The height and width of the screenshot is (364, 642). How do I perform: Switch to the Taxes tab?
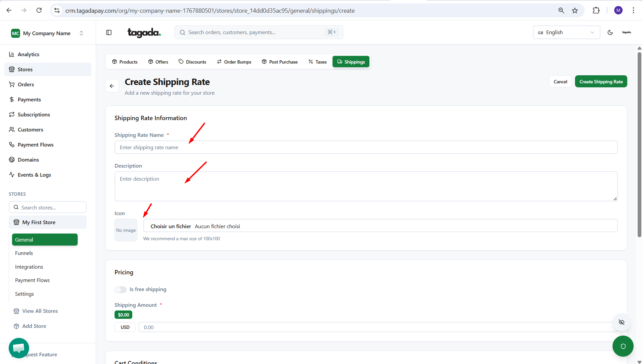(x=317, y=62)
